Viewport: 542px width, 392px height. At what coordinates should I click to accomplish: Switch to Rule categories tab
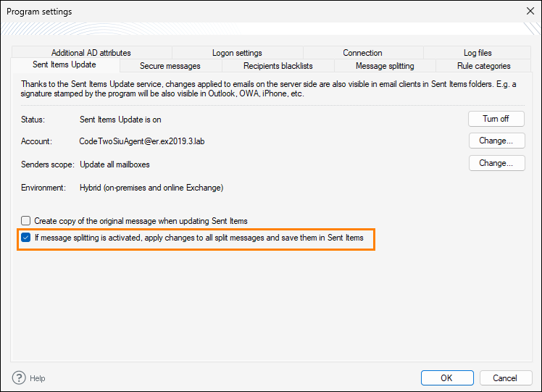483,66
